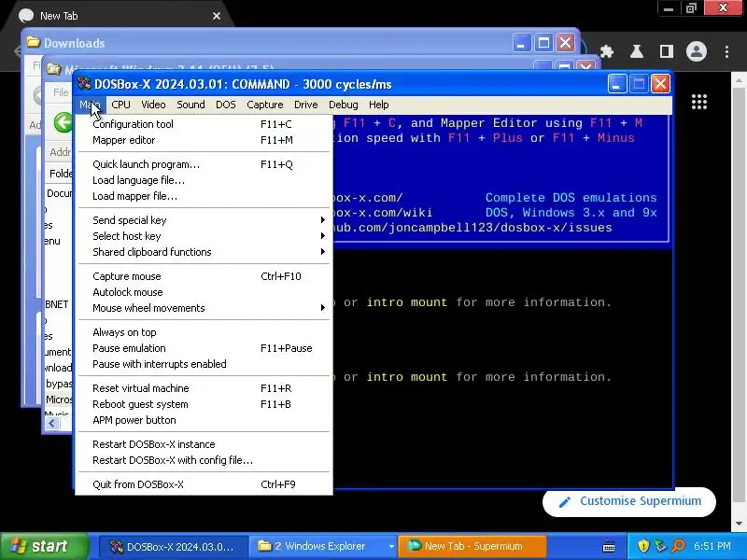
Task: Open the Debug menu
Action: 343,105
